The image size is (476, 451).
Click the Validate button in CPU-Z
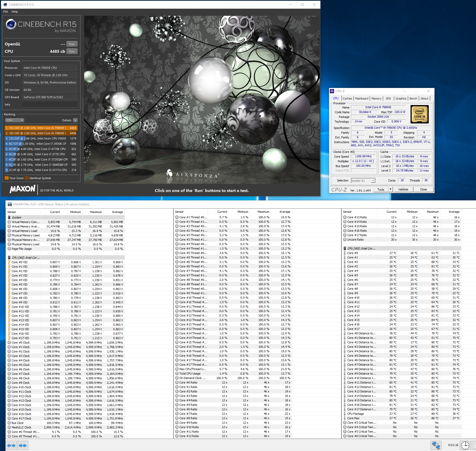coord(403,189)
